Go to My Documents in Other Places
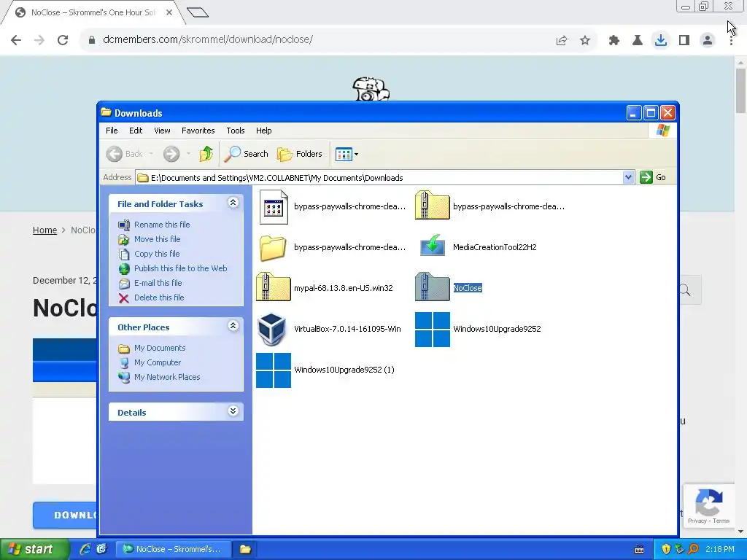 click(x=160, y=348)
